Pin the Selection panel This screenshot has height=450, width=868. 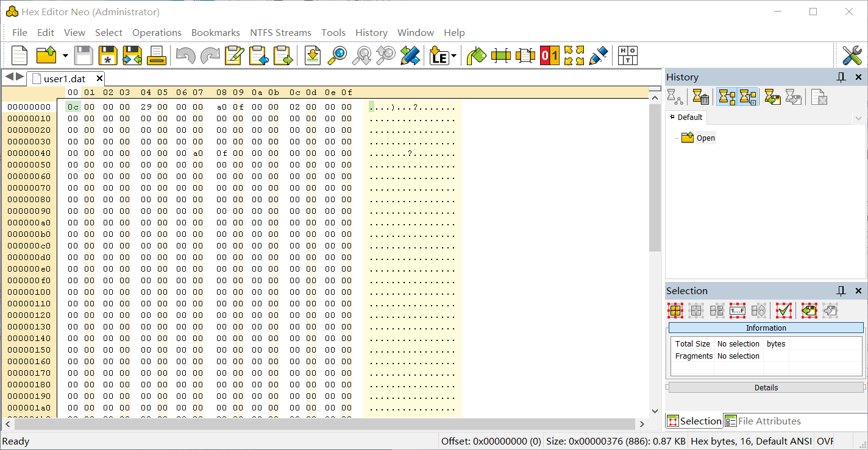coord(841,291)
